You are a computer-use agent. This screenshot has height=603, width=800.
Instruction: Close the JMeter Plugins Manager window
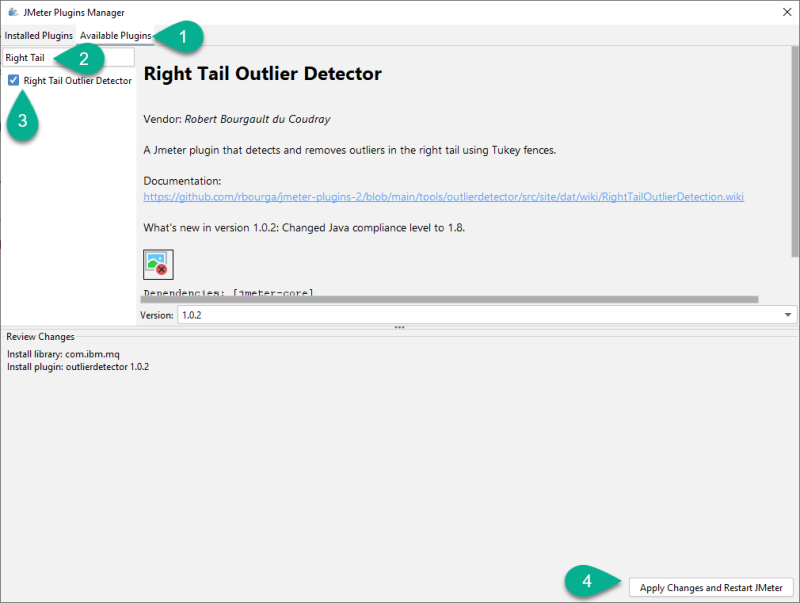point(787,12)
